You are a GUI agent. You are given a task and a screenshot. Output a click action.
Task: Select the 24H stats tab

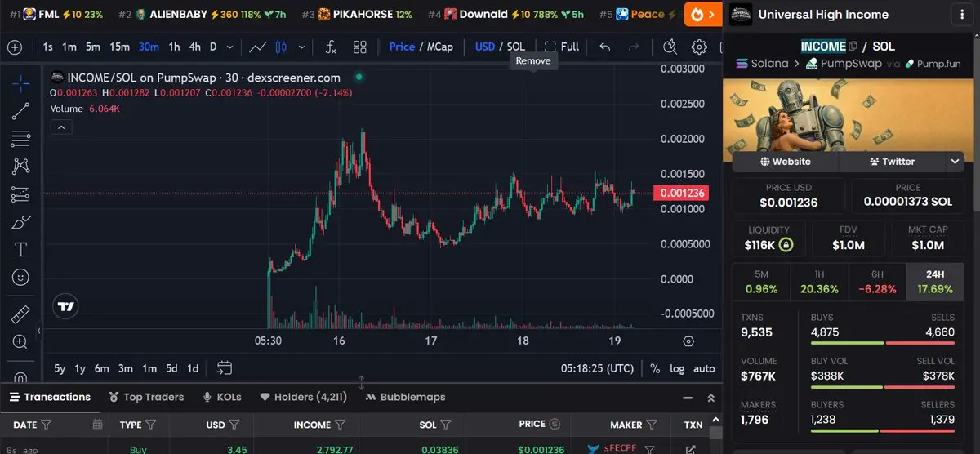(935, 282)
